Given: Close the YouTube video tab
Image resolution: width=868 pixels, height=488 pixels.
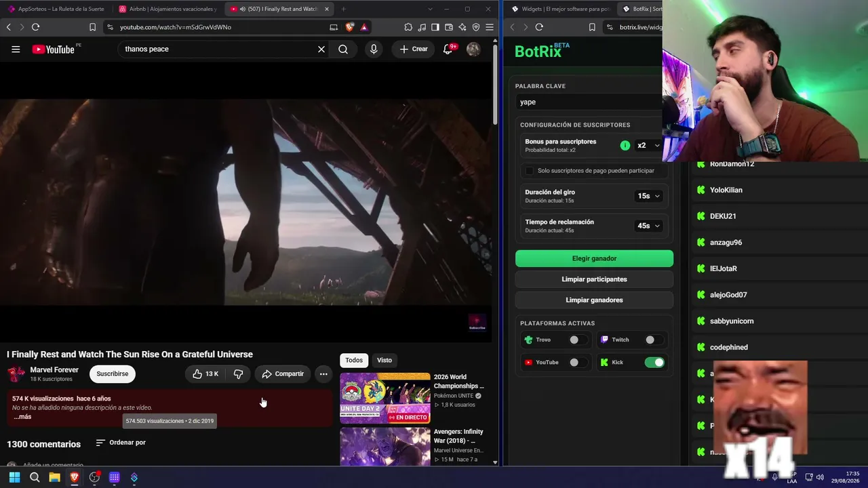Looking at the screenshot, I should pyautogui.click(x=327, y=9).
